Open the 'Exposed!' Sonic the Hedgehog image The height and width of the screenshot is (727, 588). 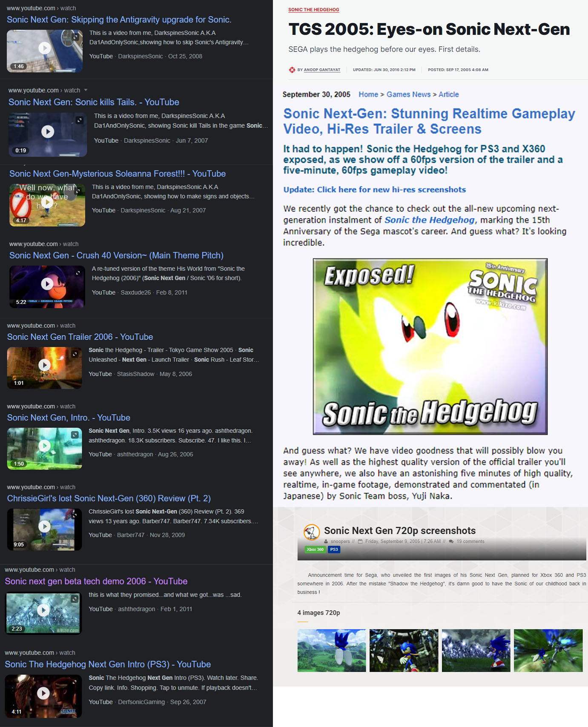point(430,346)
